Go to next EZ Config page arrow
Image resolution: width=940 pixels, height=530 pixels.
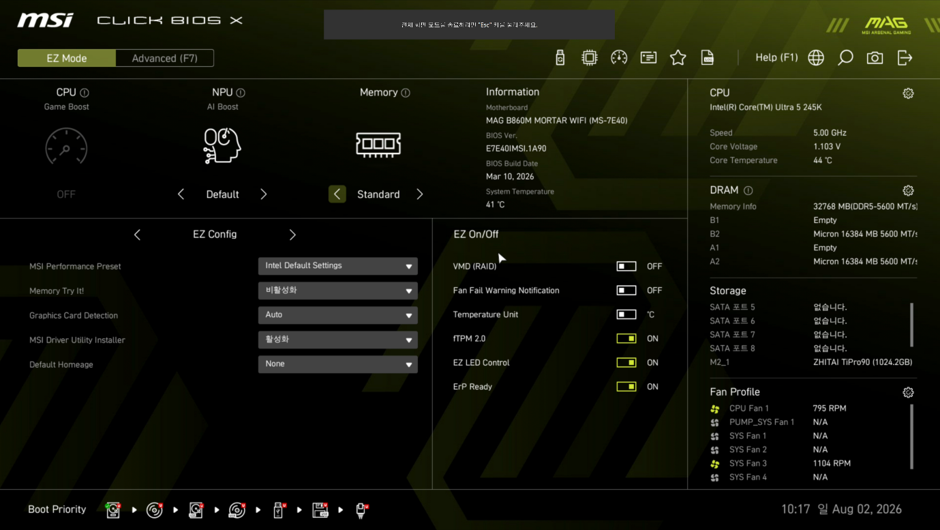pyautogui.click(x=293, y=234)
